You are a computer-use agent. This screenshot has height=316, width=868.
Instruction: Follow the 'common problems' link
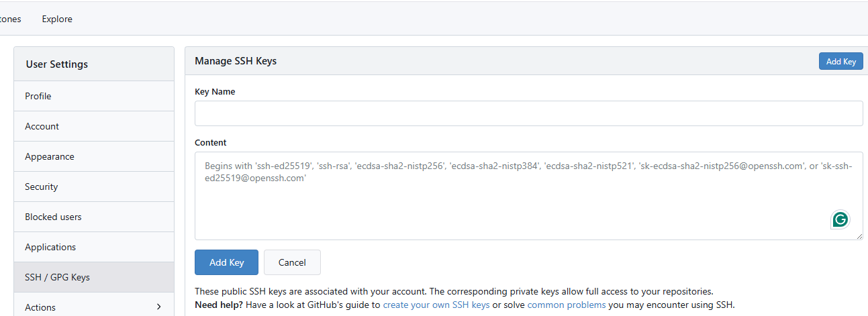(567, 305)
